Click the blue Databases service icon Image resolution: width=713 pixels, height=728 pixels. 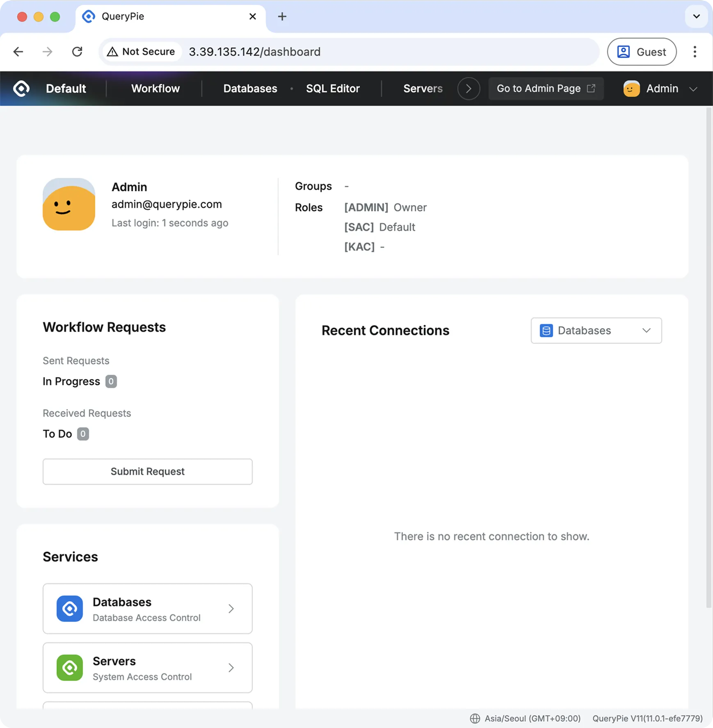[69, 609]
